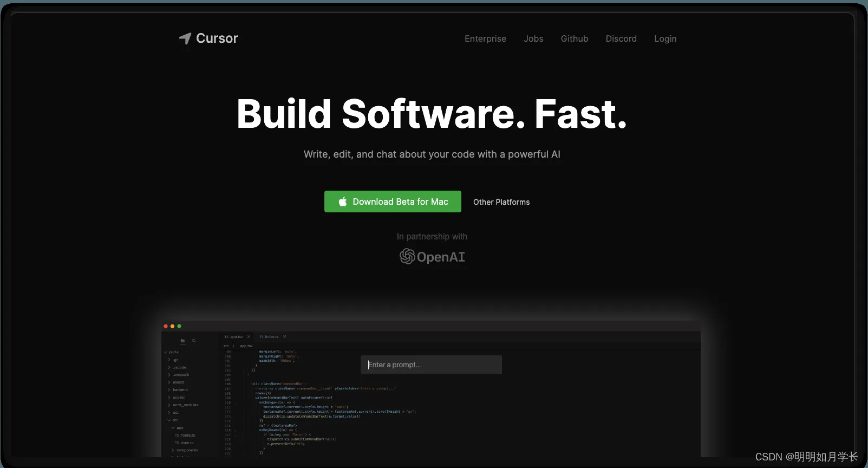Image resolution: width=868 pixels, height=468 pixels.
Task: Open the Other Platforms link
Action: click(501, 202)
